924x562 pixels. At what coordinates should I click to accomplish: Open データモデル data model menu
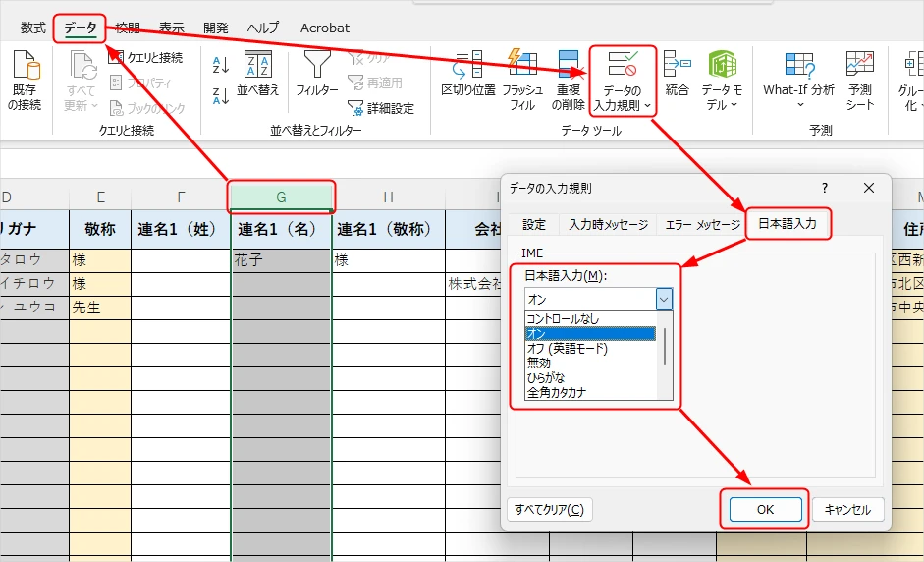[722, 81]
